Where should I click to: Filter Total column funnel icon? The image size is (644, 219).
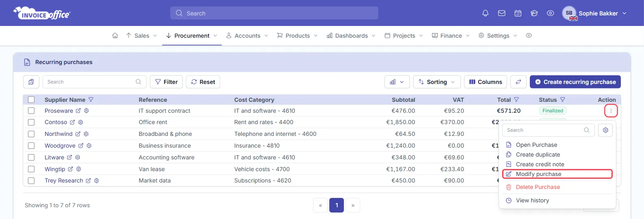pos(516,100)
